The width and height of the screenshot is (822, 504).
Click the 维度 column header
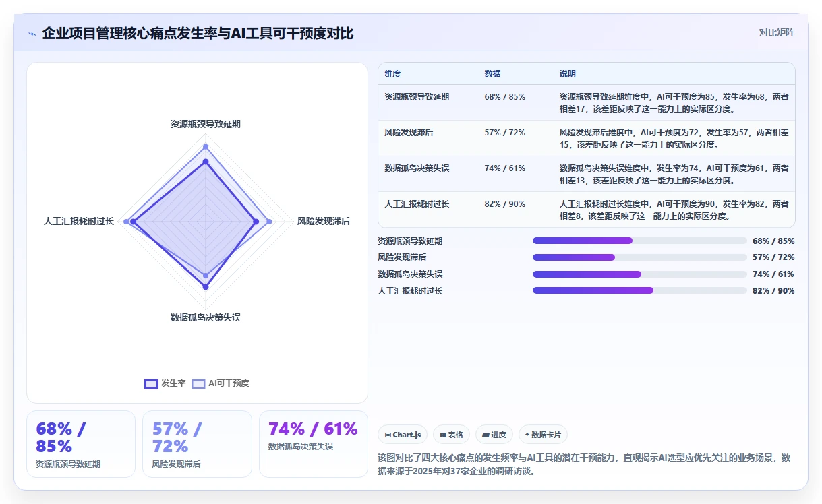tap(392, 74)
